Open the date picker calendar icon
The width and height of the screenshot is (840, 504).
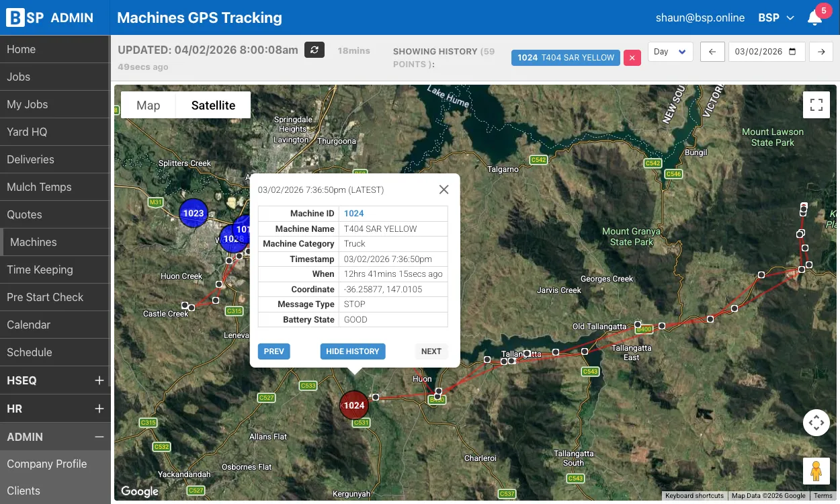point(792,52)
